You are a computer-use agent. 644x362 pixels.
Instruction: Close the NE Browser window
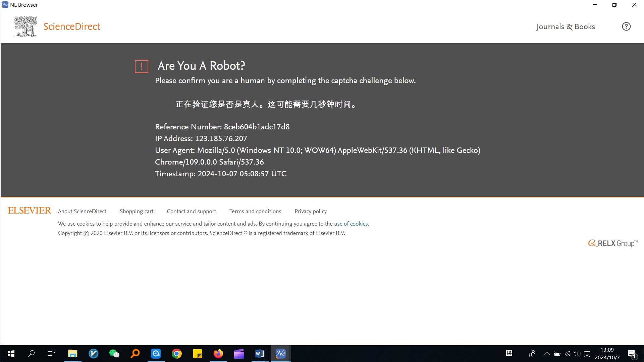[x=634, y=5]
